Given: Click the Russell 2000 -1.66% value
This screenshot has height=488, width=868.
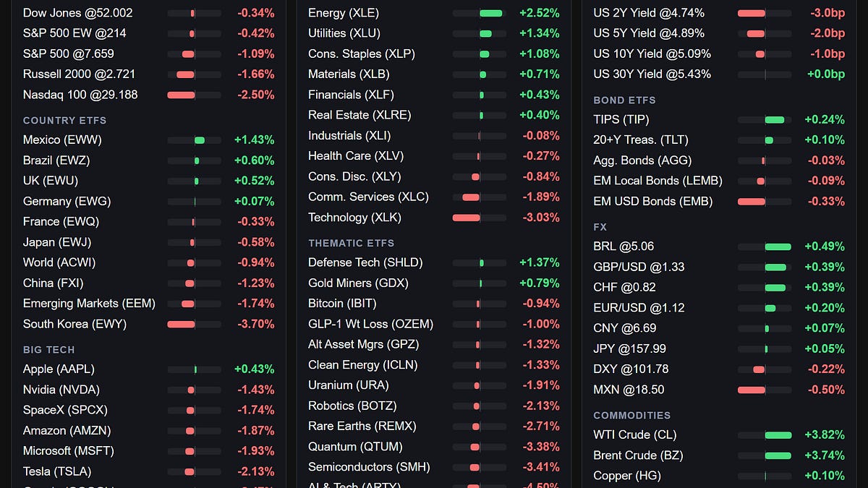Looking at the screenshot, I should (255, 74).
